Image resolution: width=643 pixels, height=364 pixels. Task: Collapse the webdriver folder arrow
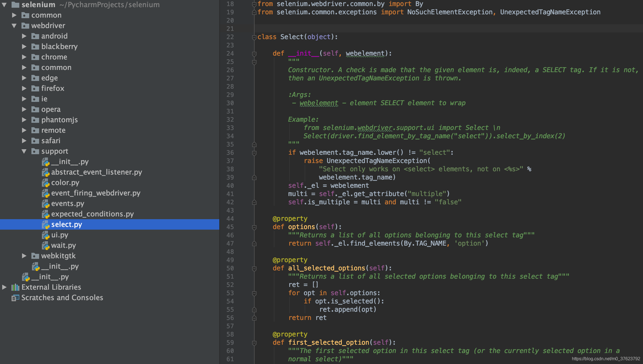point(14,26)
